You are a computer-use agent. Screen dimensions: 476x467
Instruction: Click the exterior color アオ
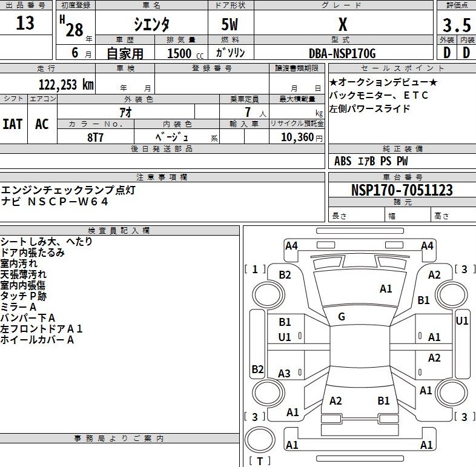(x=126, y=112)
